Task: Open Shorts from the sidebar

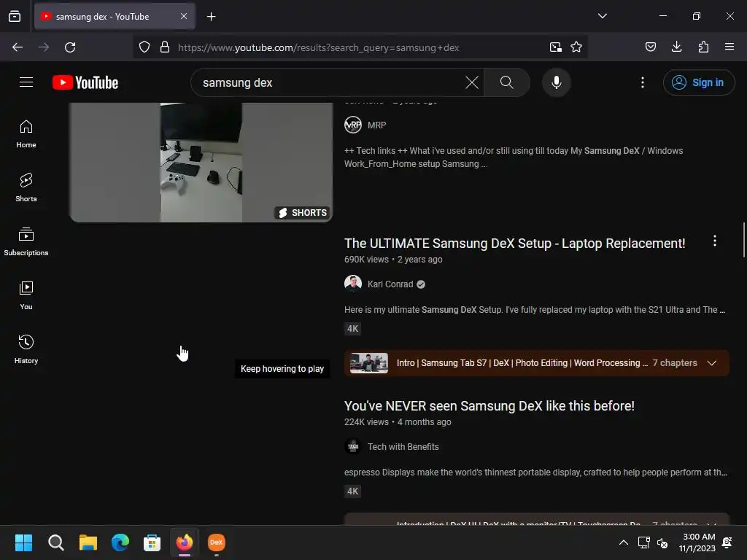Action: click(x=26, y=187)
